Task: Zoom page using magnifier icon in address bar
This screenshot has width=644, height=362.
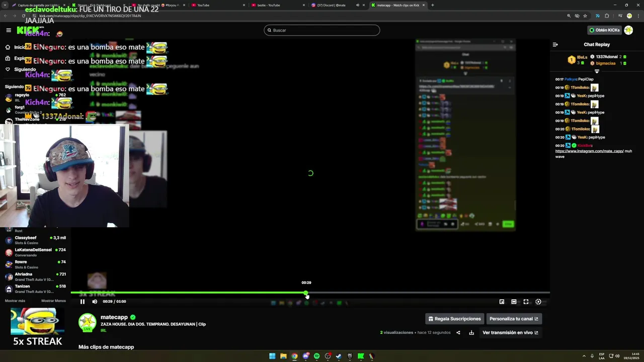Action: click(569, 16)
